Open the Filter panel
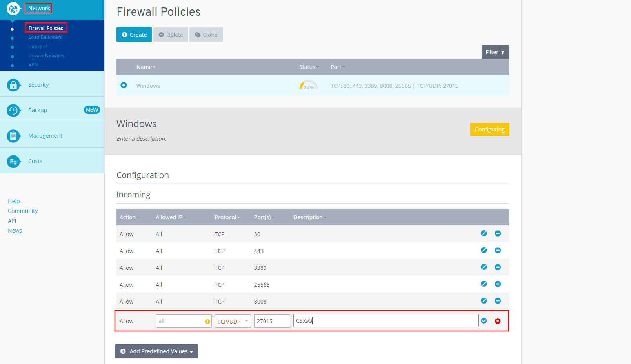 (x=495, y=52)
